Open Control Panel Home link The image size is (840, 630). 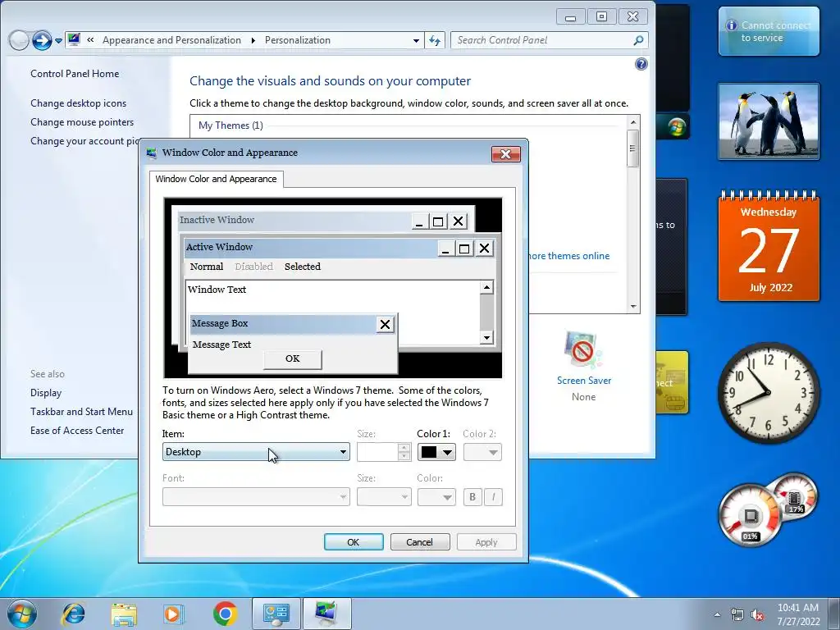pyautogui.click(x=75, y=73)
